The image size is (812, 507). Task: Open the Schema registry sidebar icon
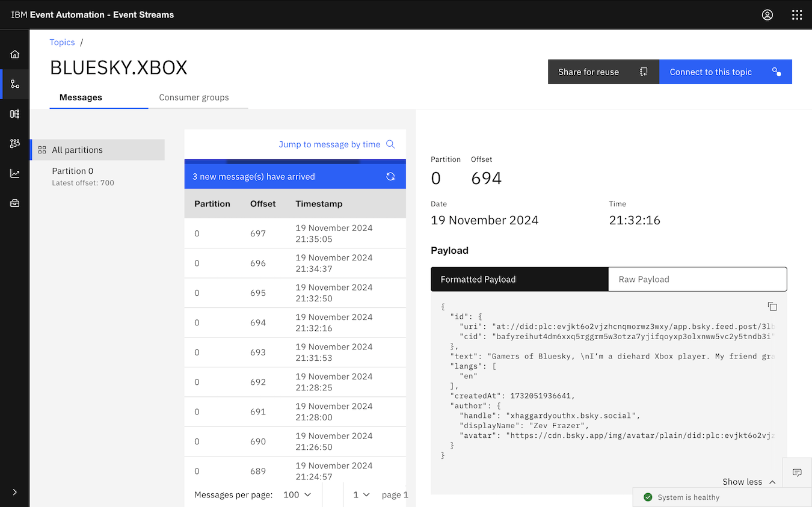[x=14, y=114]
